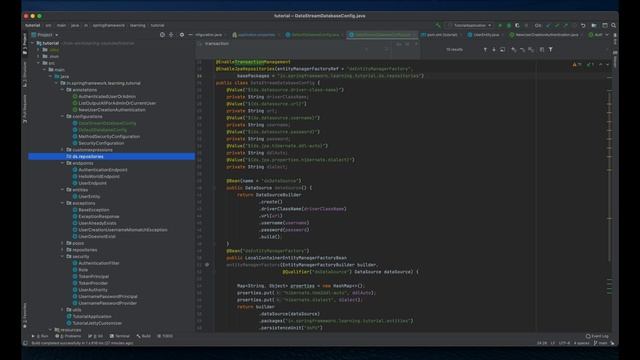Click the build hammer icon
This screenshot has width=640, height=360.
pos(438,25)
